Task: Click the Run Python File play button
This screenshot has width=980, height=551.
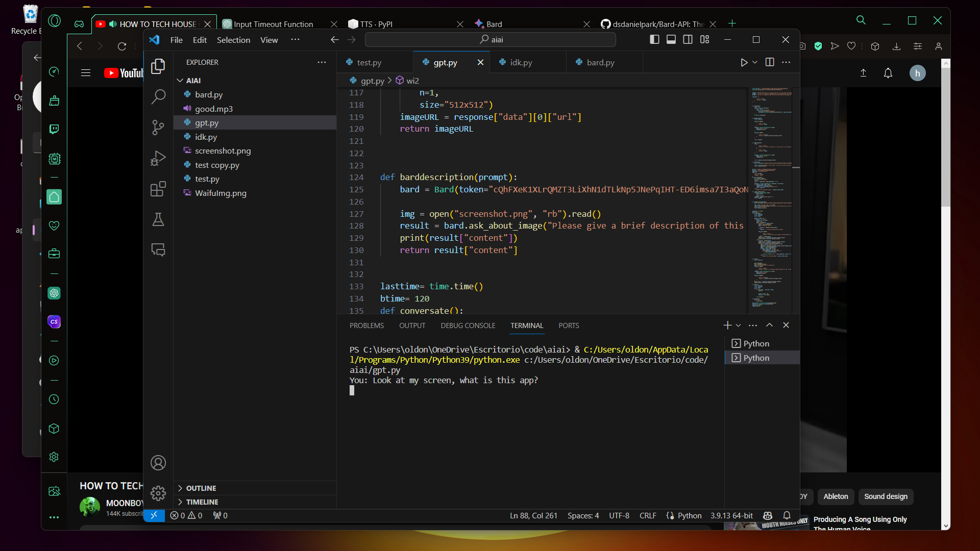Action: click(744, 62)
